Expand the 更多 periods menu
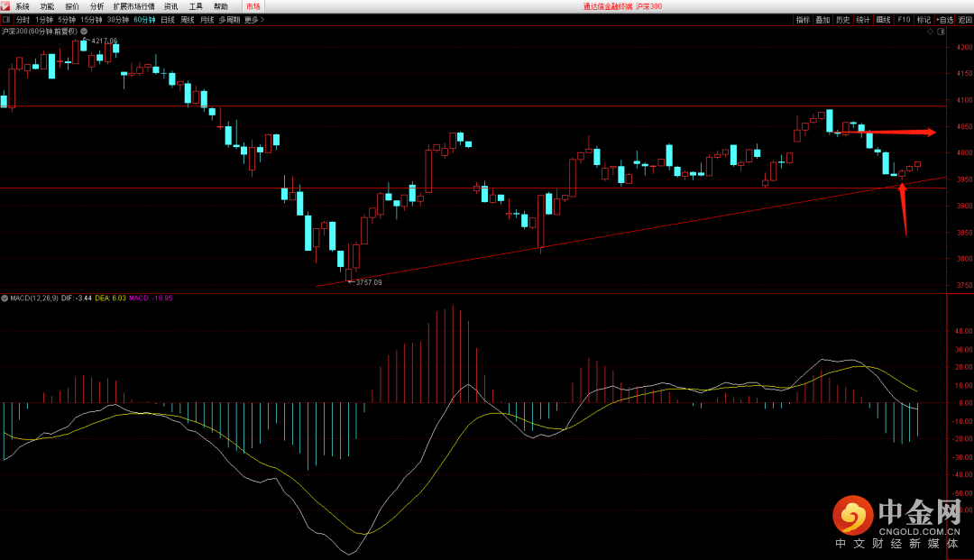The height and width of the screenshot is (560, 974). [253, 19]
